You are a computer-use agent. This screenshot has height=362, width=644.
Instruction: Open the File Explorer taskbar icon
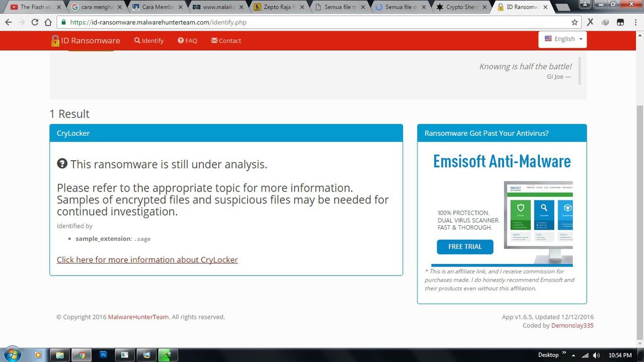tap(59, 355)
